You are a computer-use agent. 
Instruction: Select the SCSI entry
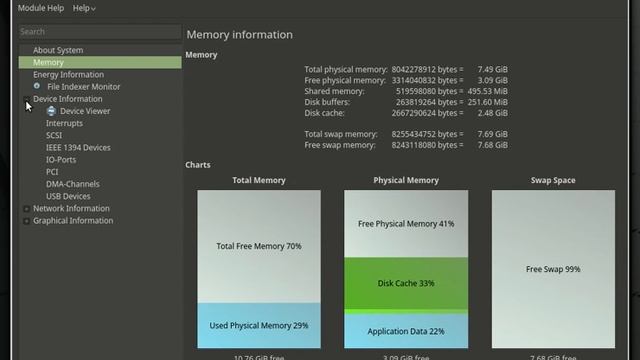tap(54, 136)
